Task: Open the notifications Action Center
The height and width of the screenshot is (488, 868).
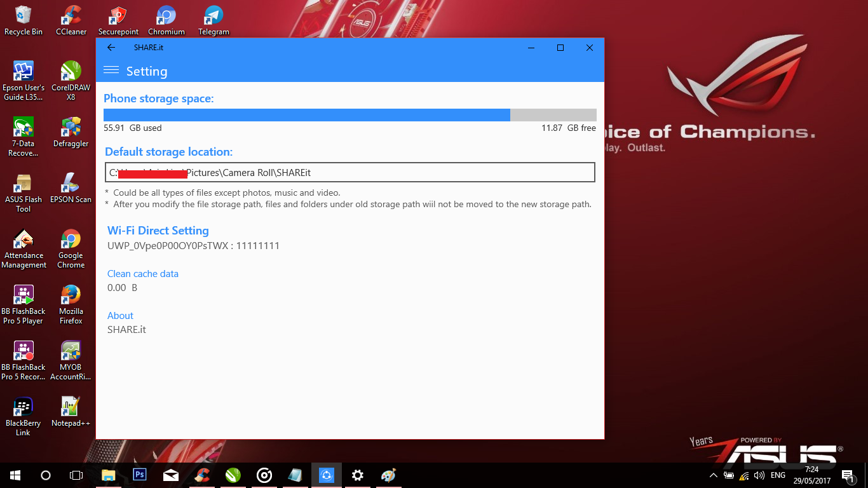Action: point(847,475)
